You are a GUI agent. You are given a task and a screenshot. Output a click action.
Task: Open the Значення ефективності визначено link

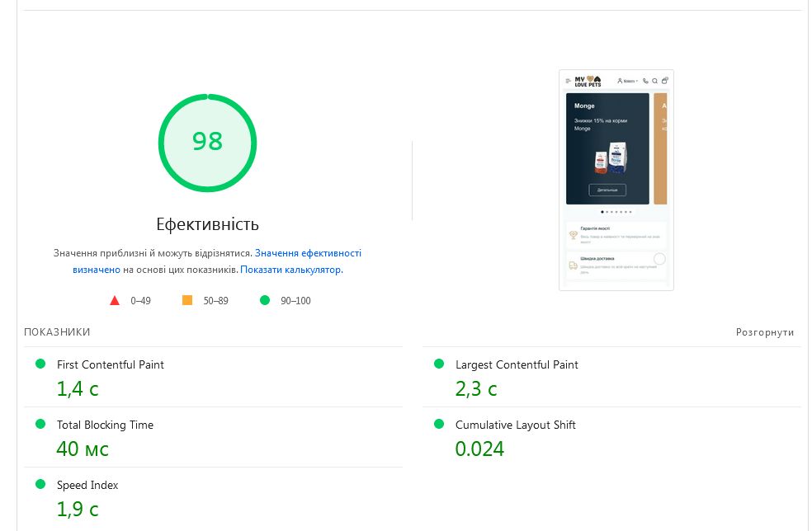(308, 253)
